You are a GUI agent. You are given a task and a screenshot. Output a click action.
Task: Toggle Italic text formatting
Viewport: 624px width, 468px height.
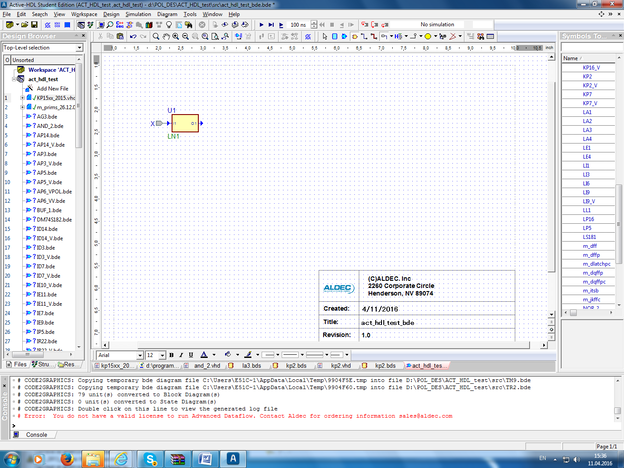tap(181, 354)
